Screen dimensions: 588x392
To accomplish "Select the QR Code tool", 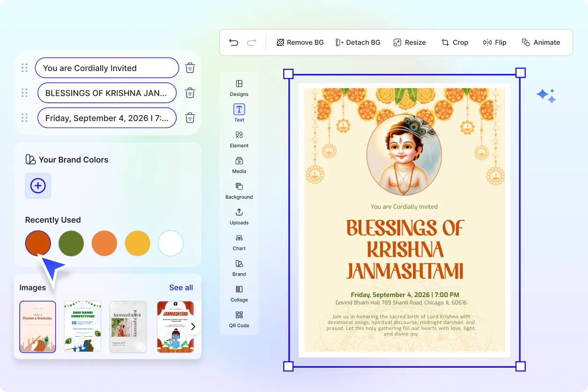I will point(239,319).
